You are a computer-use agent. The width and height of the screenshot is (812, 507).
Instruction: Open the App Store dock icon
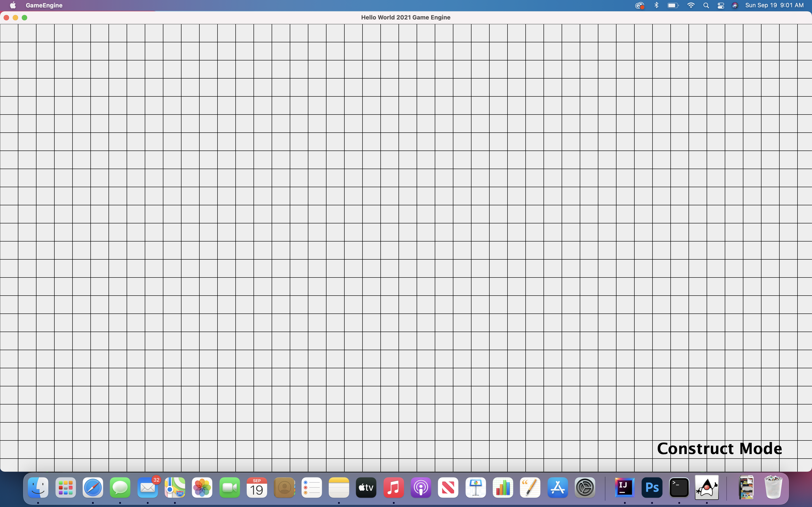[x=557, y=487]
